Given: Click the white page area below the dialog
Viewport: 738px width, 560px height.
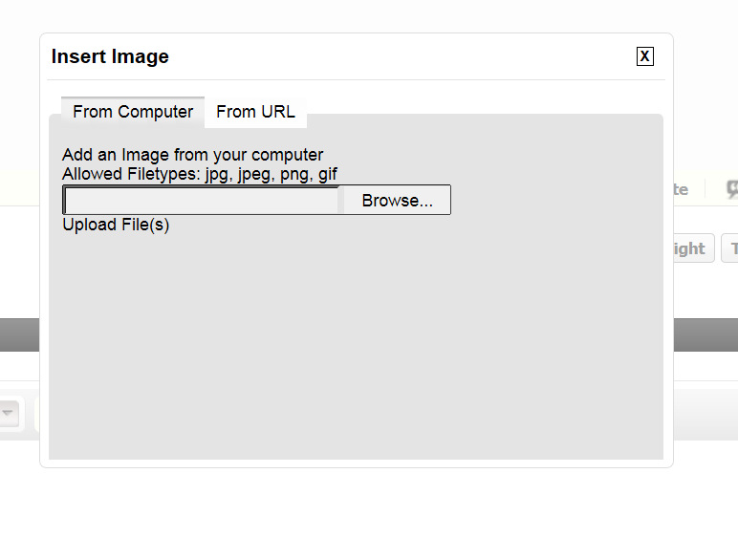Looking at the screenshot, I should pyautogui.click(x=369, y=514).
